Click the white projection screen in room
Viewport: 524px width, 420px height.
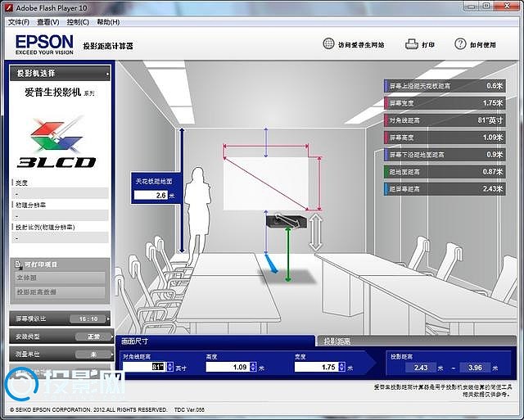pos(265,183)
